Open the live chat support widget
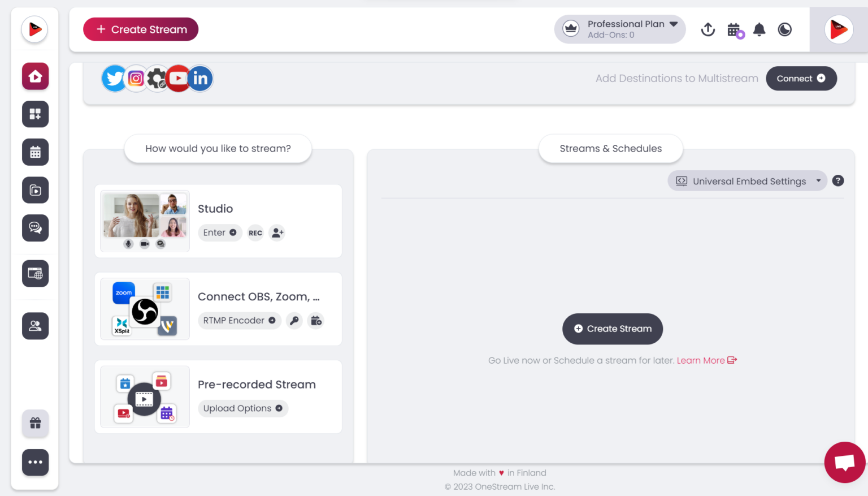The width and height of the screenshot is (868, 496). tap(844, 462)
